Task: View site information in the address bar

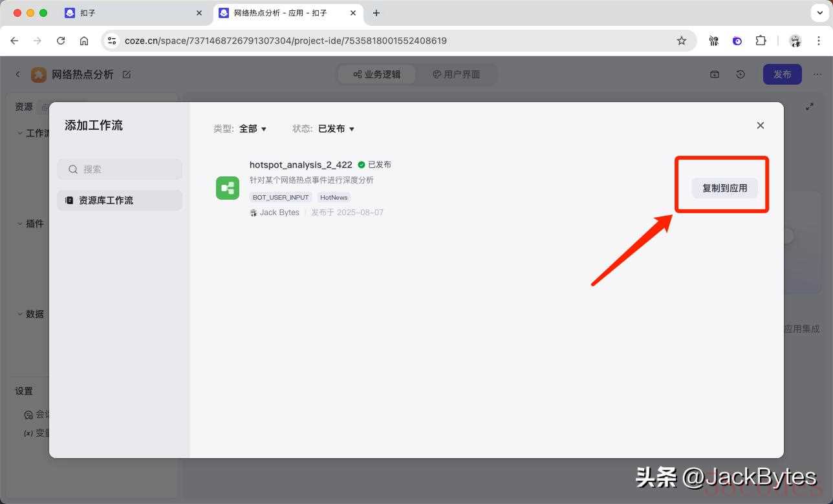Action: [112, 41]
